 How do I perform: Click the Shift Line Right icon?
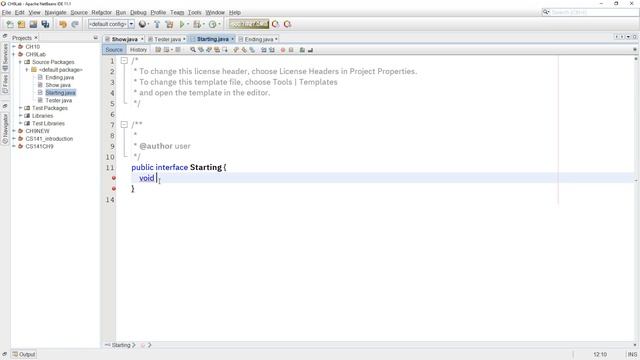(x=271, y=50)
